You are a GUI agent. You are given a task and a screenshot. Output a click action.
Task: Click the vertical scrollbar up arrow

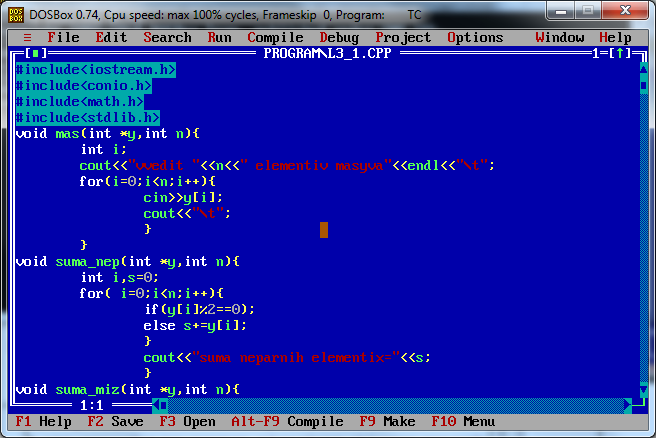pos(643,69)
